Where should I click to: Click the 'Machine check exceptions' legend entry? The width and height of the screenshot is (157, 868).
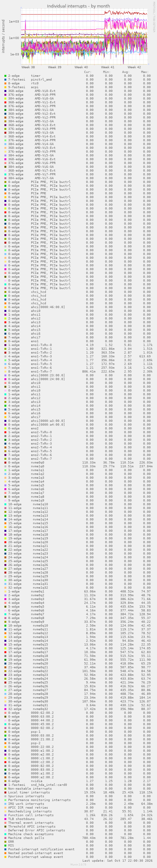coord(31,834)
